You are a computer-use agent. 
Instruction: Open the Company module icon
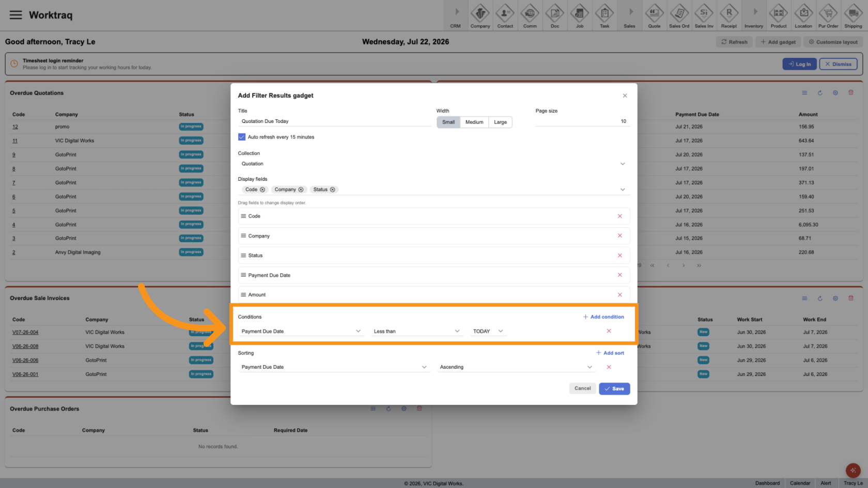point(480,15)
